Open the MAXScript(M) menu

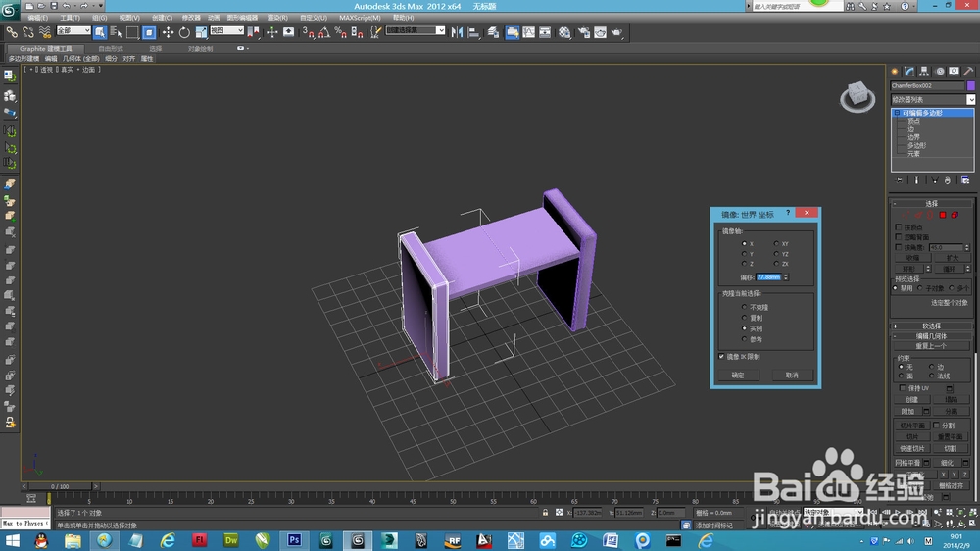[360, 18]
